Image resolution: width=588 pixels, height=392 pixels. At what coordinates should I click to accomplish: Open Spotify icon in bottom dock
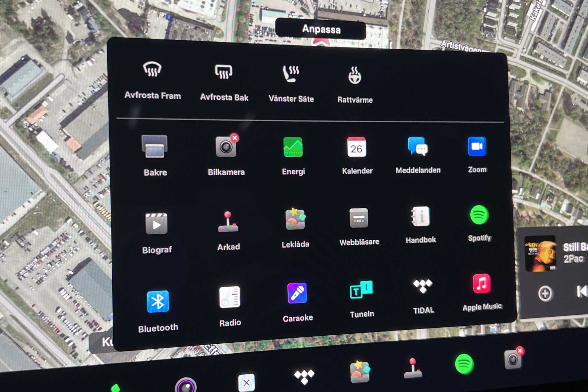coord(464,364)
